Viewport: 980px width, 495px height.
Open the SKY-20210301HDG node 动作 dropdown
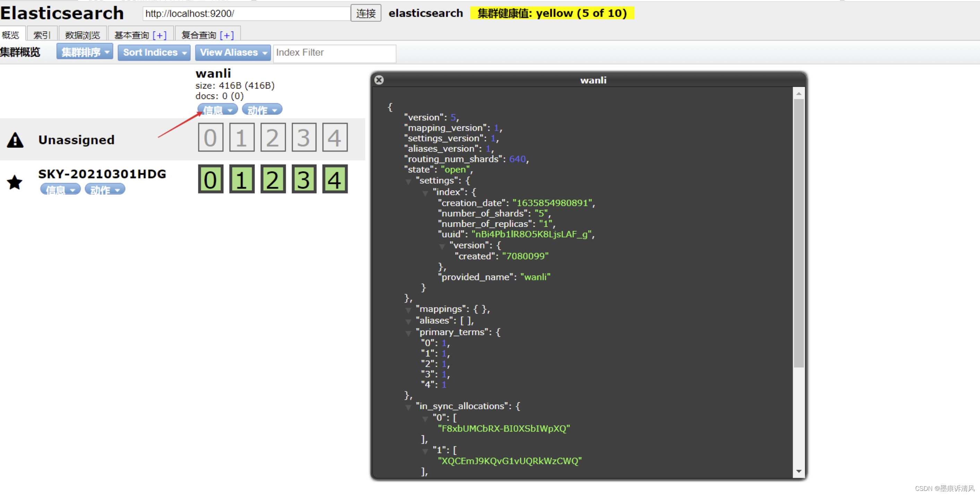[x=105, y=189]
